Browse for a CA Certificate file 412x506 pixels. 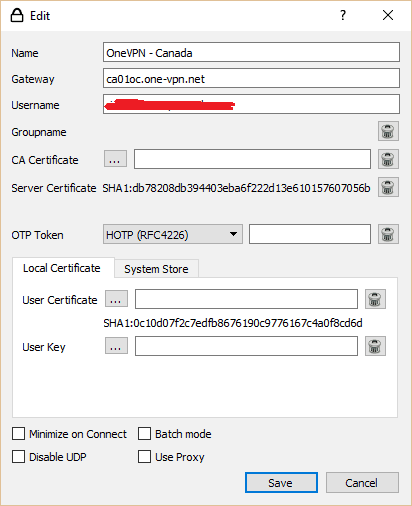115,158
